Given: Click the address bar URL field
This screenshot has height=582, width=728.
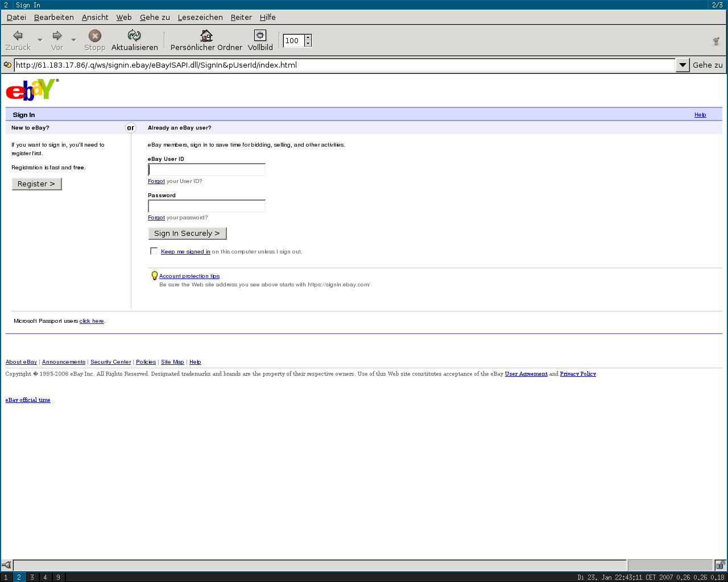Looking at the screenshot, I should 345,65.
